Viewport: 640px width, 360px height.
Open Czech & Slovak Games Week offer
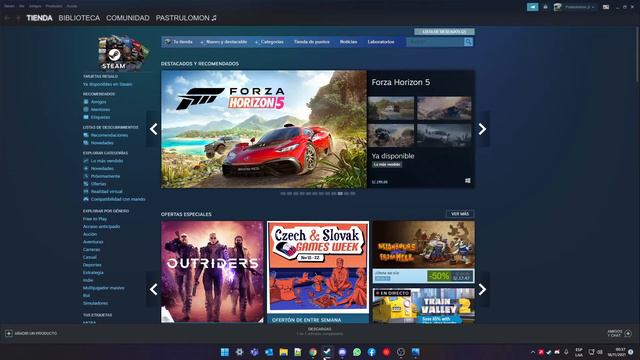pos(318,272)
